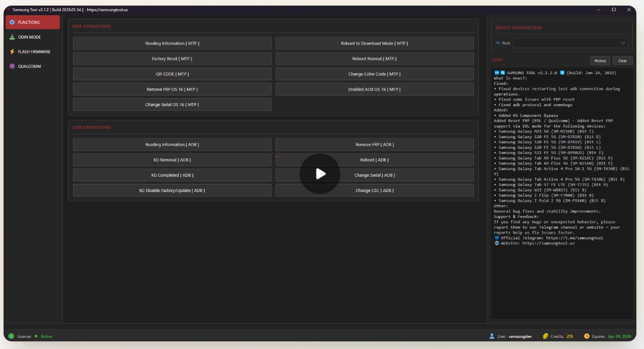Clear the logs with Clear button
Screen dimensions: 644x349
[x=622, y=61]
